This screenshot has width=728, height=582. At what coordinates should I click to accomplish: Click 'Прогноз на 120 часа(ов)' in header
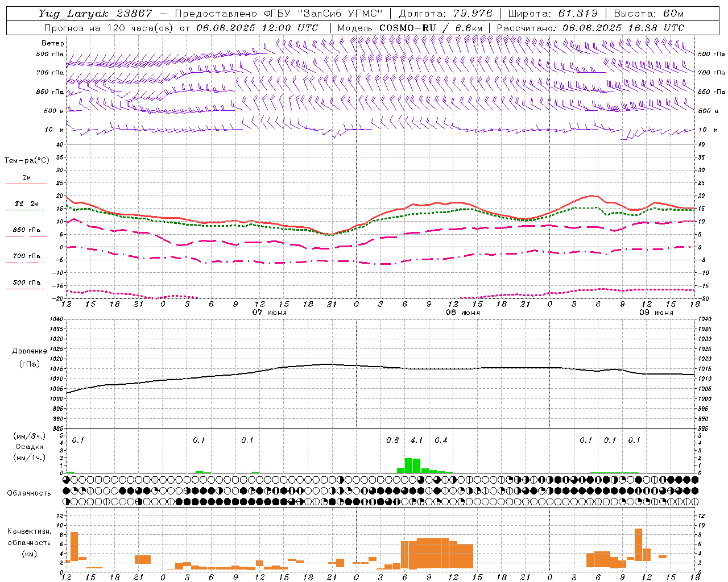coord(109,28)
